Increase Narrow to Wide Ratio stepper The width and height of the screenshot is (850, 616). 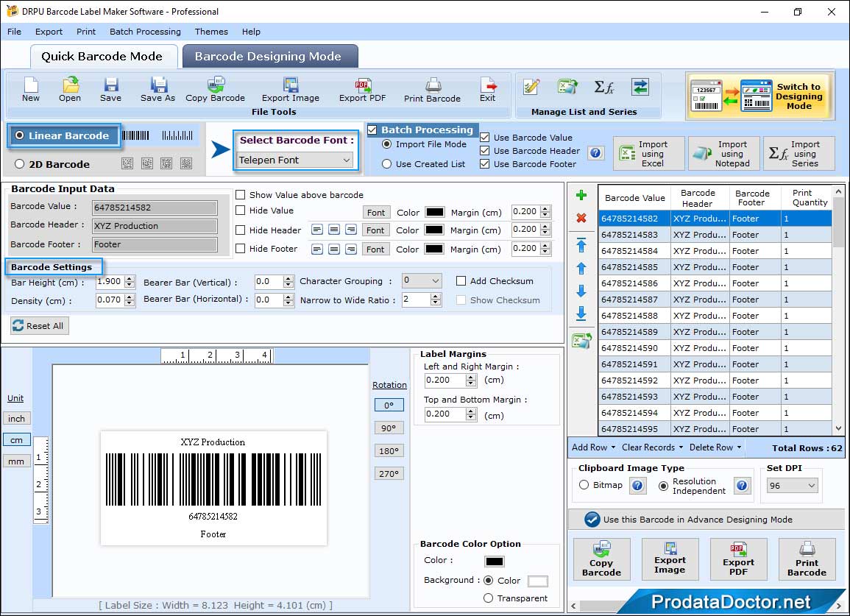pyautogui.click(x=435, y=297)
